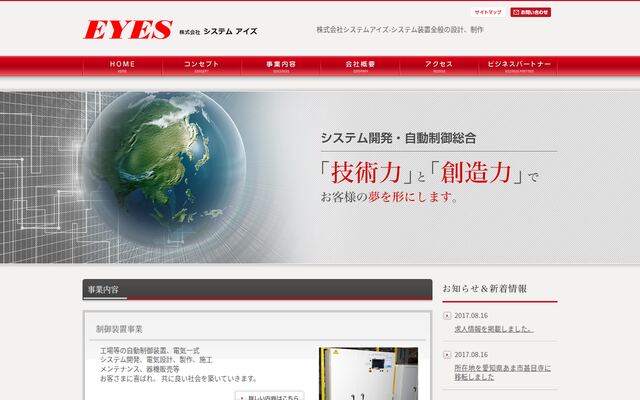Screen dimensions: 640x400
Task: Open the アクセス menu item
Action: click(x=439, y=66)
